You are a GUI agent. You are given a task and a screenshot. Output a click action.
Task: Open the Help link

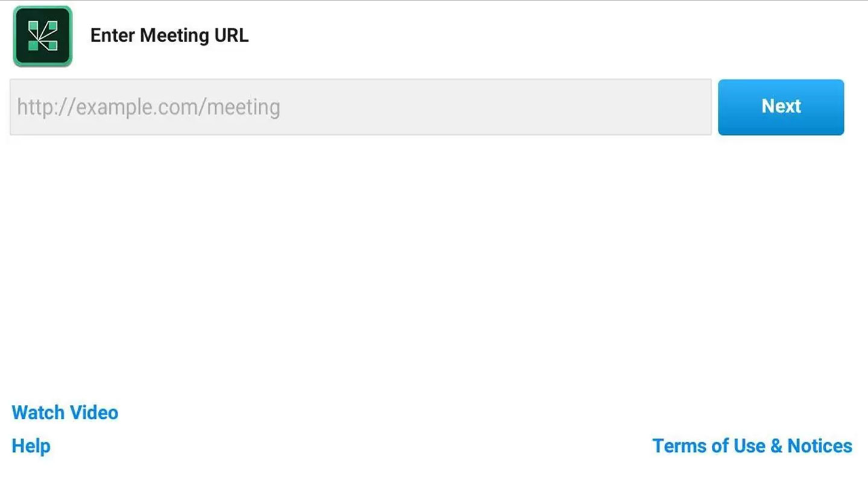pyautogui.click(x=31, y=446)
